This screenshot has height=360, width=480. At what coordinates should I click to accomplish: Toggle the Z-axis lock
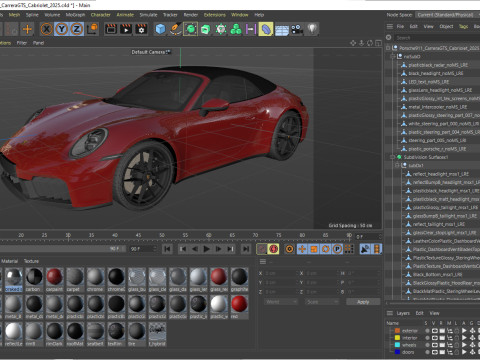click(77, 29)
